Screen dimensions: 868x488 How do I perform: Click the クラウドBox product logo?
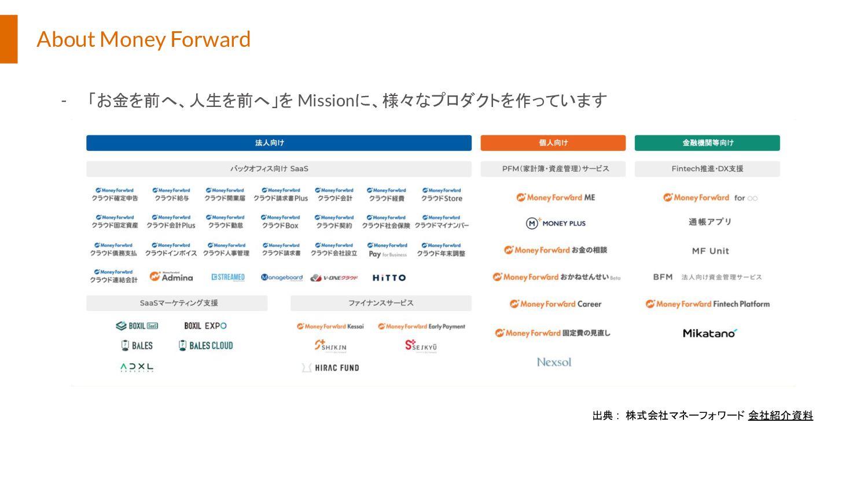pyautogui.click(x=281, y=221)
